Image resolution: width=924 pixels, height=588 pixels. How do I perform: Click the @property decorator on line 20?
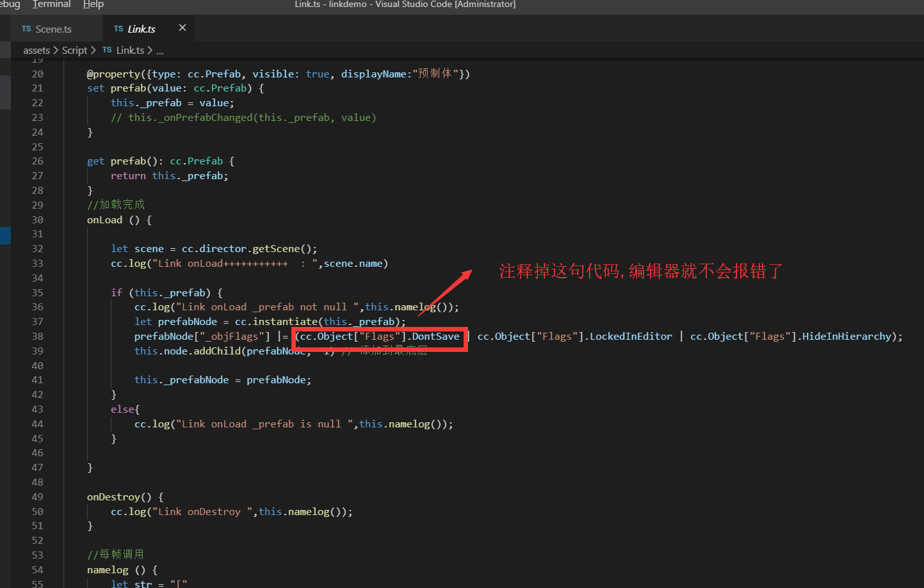113,74
